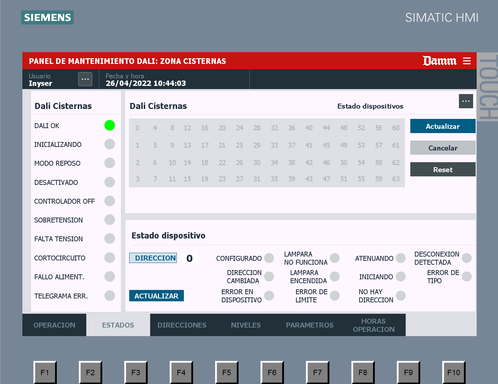
Task: Click the DESACTIVADO status indicator
Action: pos(110,182)
